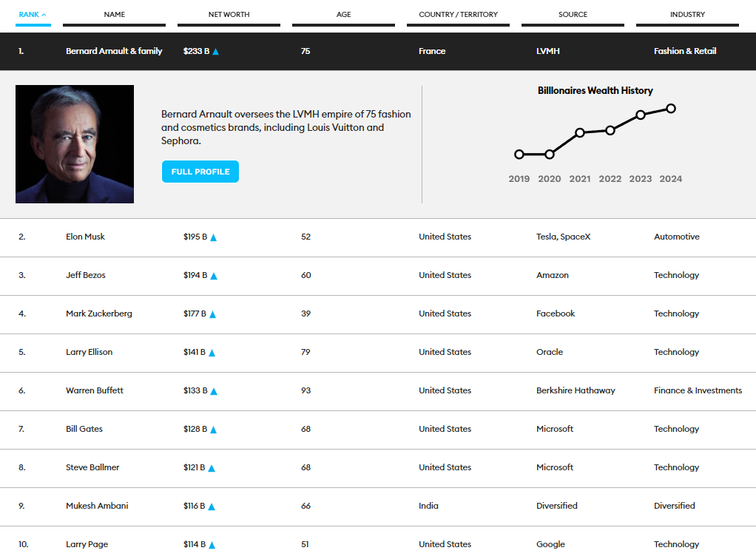This screenshot has width=756, height=559.
Task: Click the up arrow next to Jeff Bezos's $194 B
Action: click(x=214, y=276)
